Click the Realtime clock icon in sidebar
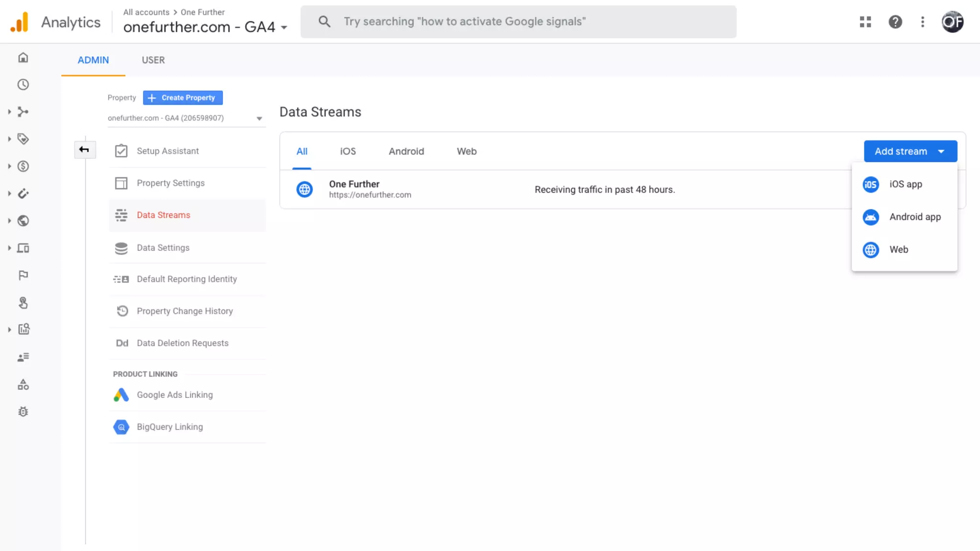This screenshot has width=980, height=551. (x=23, y=85)
